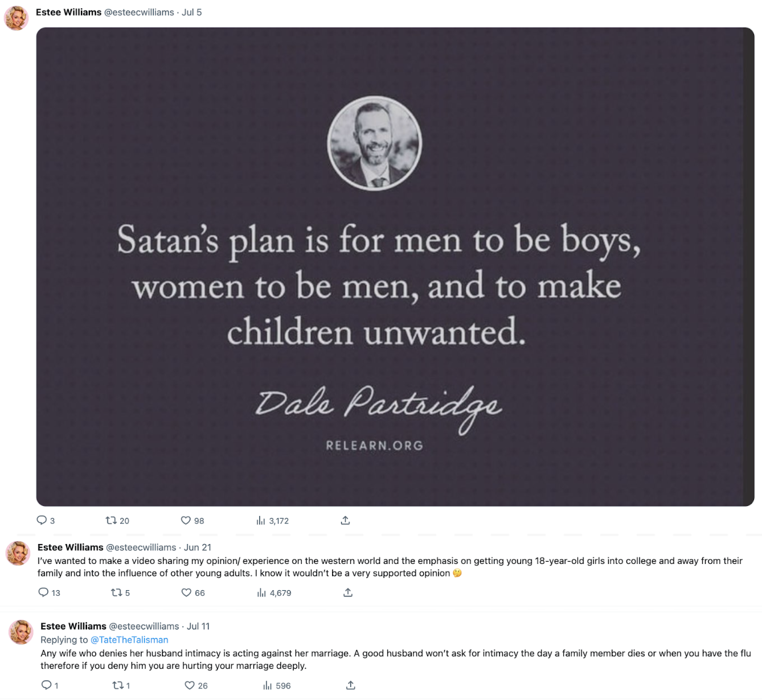Viewport: 762px width, 700px height.
Task: View analytics for the Jul 11 reply
Action: (x=267, y=685)
